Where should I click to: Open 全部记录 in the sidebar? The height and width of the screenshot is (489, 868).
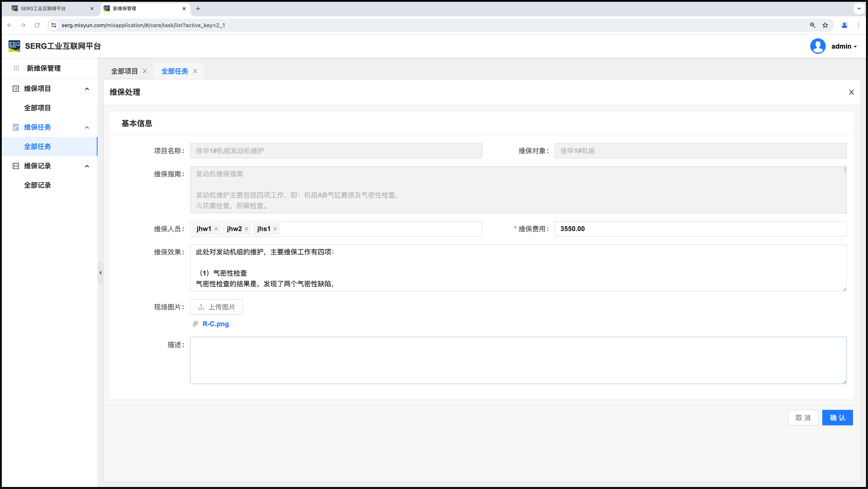37,185
